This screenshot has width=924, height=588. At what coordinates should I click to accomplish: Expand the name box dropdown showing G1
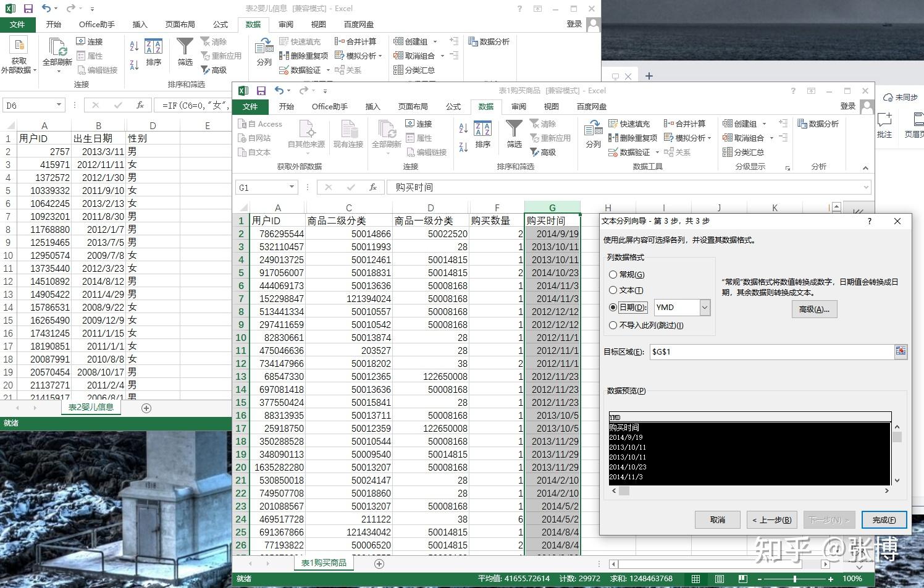coord(292,187)
